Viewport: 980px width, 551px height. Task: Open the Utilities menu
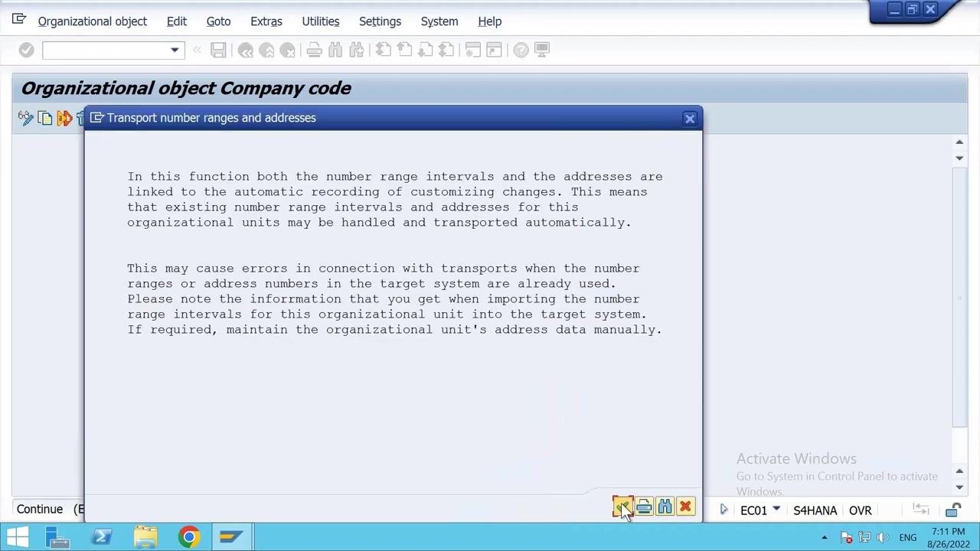pos(320,21)
